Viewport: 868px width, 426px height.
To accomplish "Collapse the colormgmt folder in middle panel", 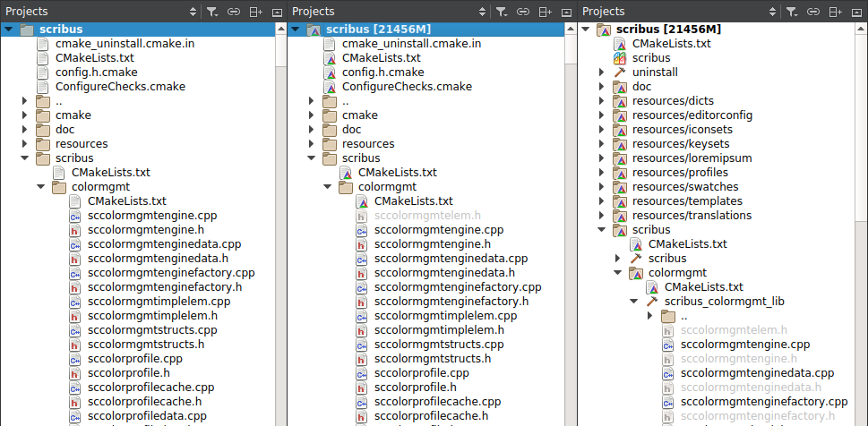I will click(328, 187).
